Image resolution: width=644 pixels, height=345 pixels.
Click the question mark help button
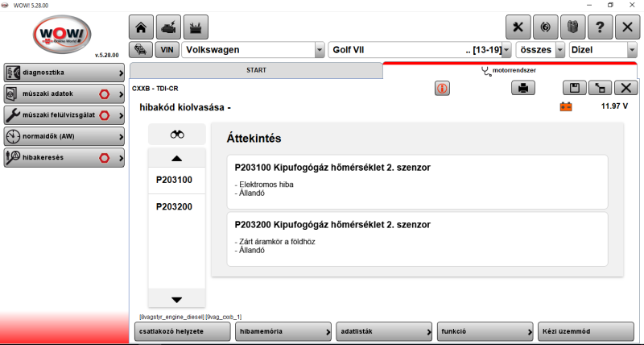pos(600,27)
